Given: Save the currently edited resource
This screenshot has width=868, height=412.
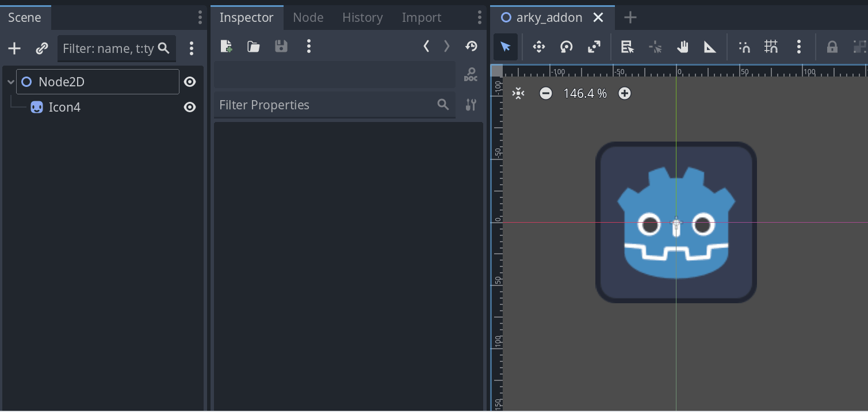Looking at the screenshot, I should click(281, 47).
